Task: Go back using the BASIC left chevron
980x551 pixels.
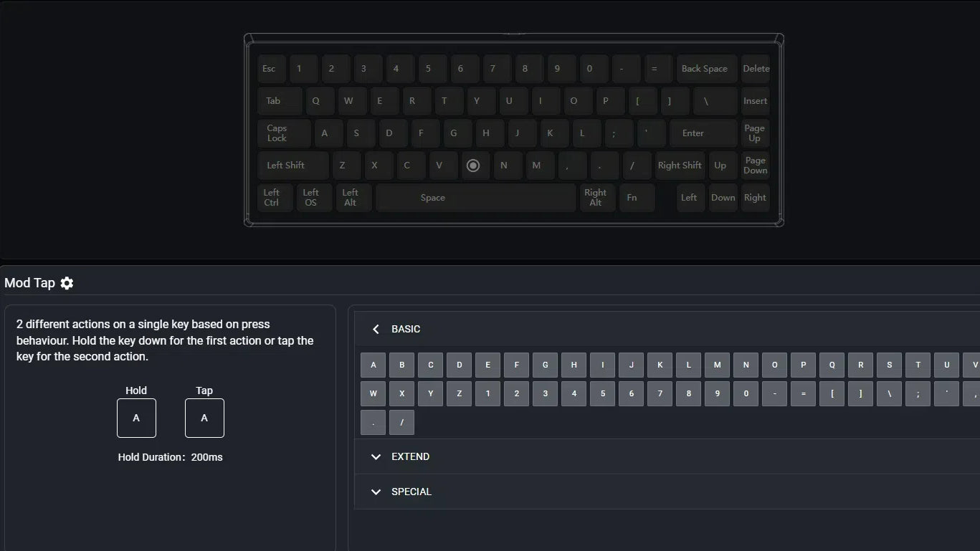Action: coord(376,329)
